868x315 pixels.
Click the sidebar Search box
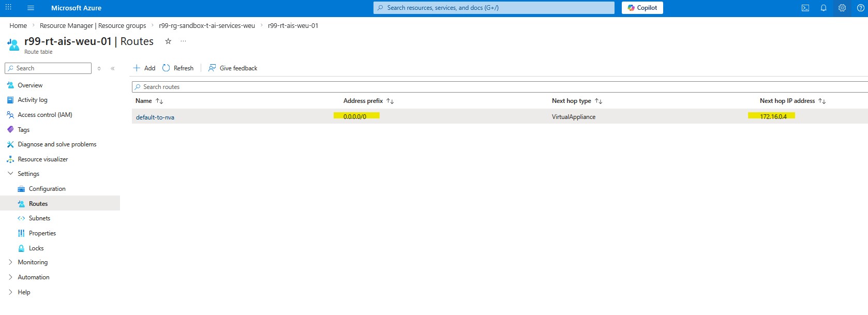48,68
